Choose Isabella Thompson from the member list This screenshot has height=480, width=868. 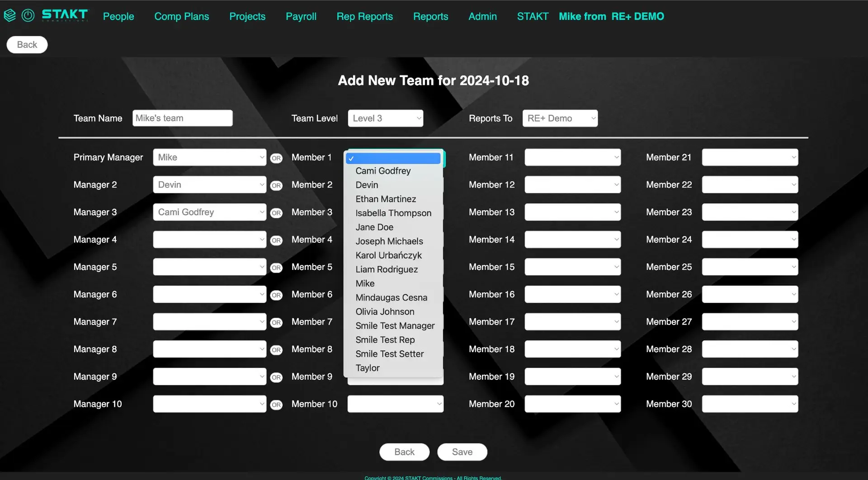click(x=393, y=213)
